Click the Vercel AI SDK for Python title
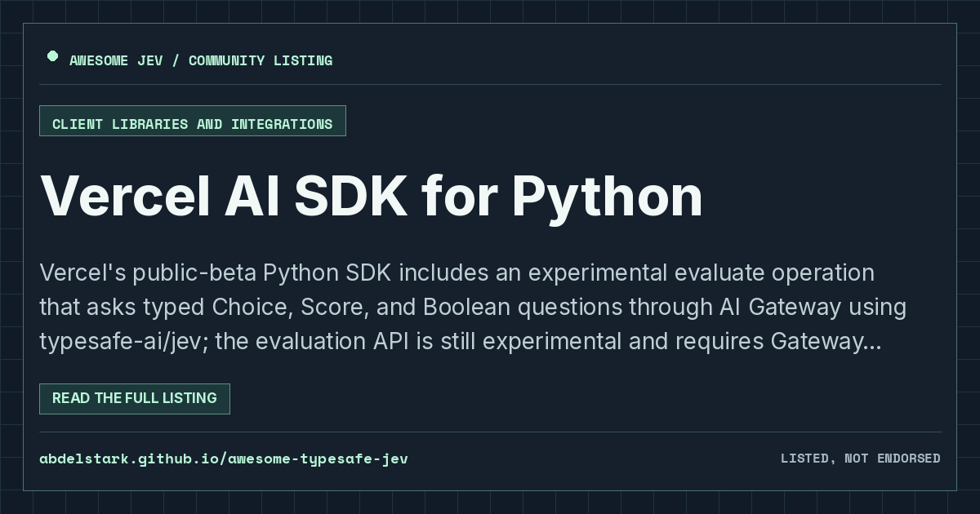The width and height of the screenshot is (980, 514). [x=371, y=197]
